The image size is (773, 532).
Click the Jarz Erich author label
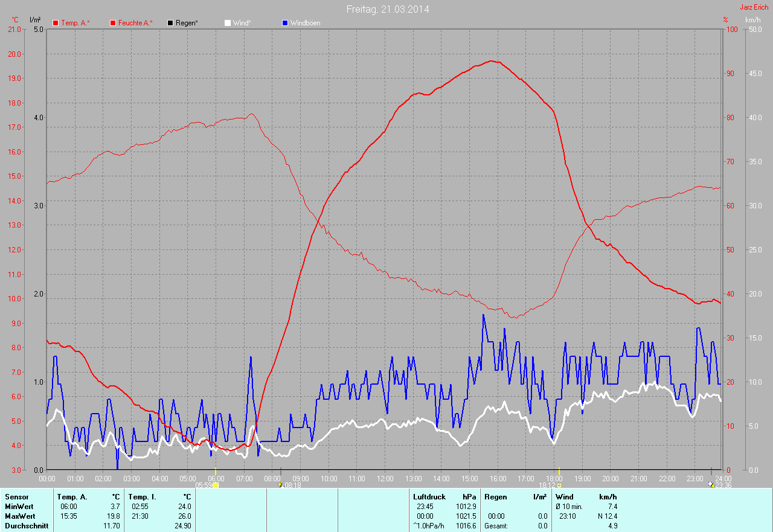[754, 7]
